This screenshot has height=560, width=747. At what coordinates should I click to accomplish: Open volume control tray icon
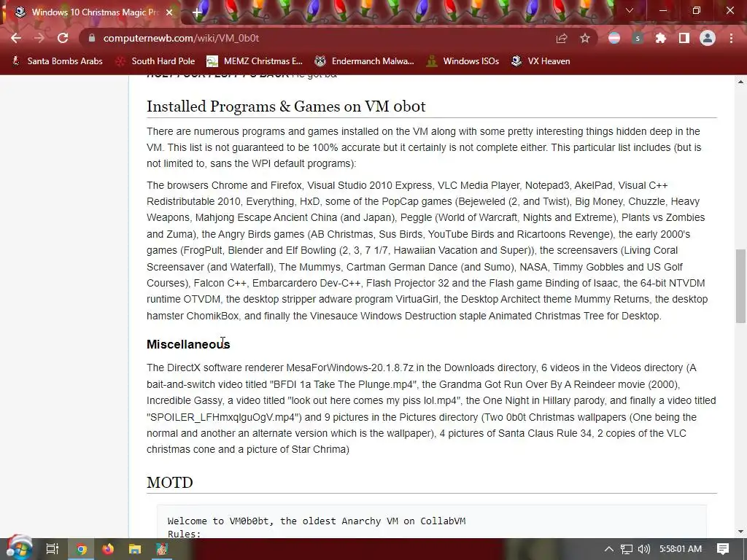[x=643, y=549]
